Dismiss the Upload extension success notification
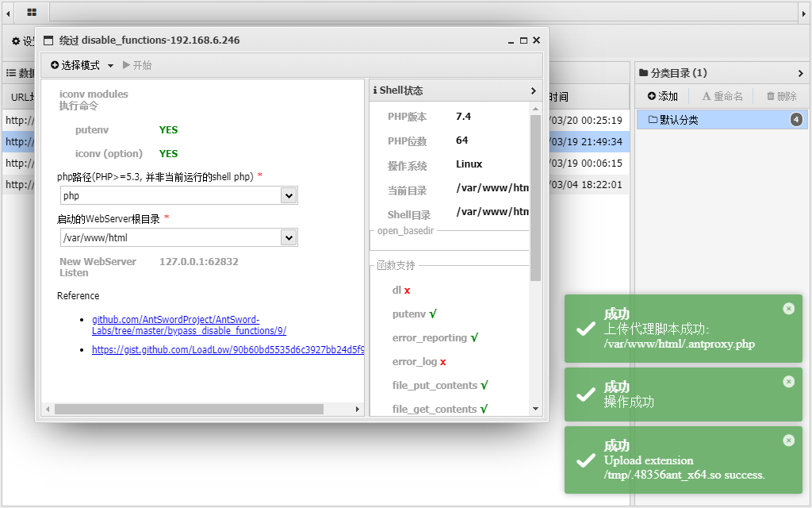Viewport: 812px width, 508px height. 788,440
